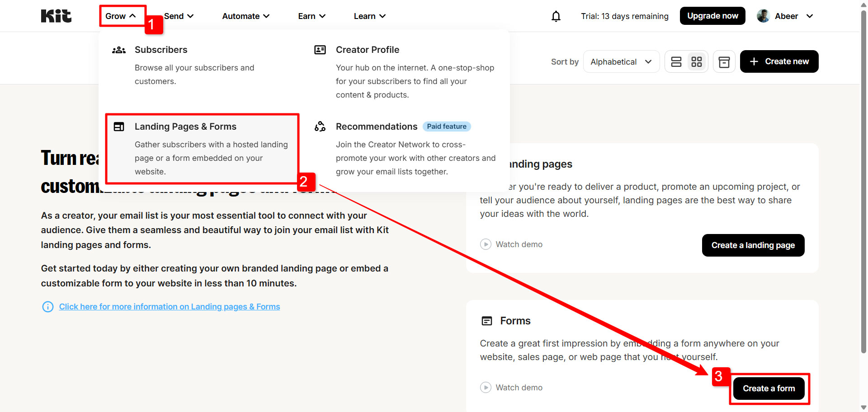Click the scrollbar down arrow
The height and width of the screenshot is (412, 868).
point(864,407)
